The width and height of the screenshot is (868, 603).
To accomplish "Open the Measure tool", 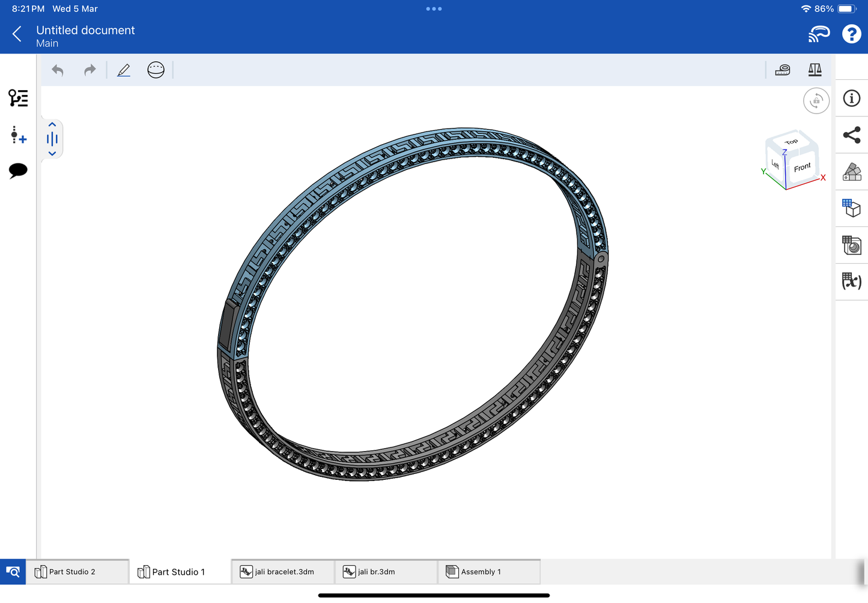I will (782, 70).
